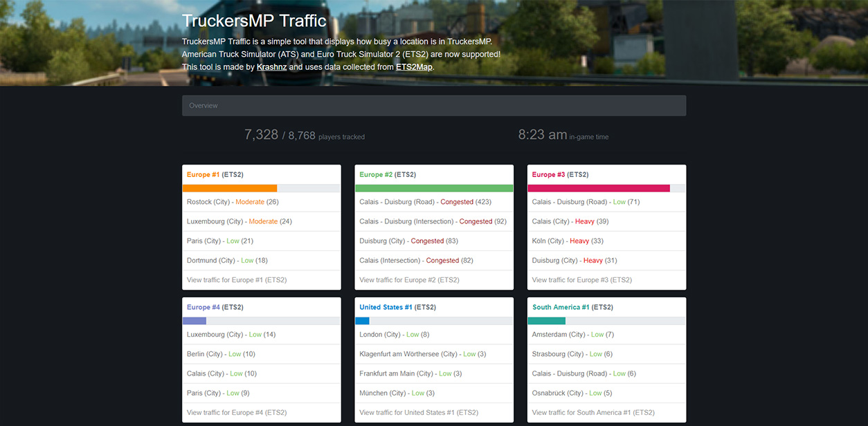The image size is (868, 426).
Task: Select Frankfurt am Main (City) row
Action: coord(434,373)
